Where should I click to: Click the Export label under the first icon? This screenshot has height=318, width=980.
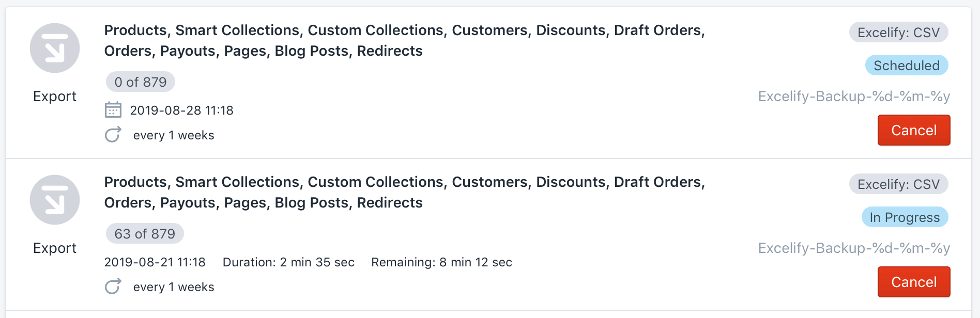pyautogui.click(x=55, y=97)
